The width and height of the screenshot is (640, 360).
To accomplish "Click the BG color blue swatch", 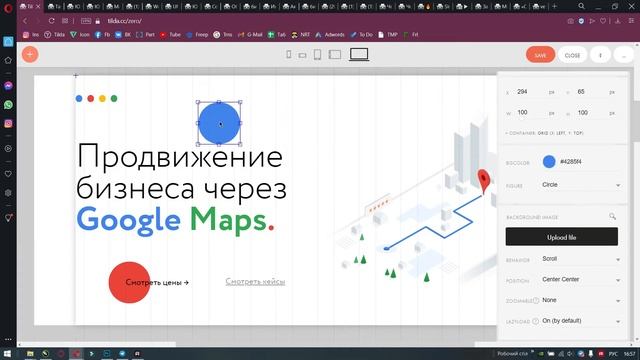I will (x=549, y=162).
